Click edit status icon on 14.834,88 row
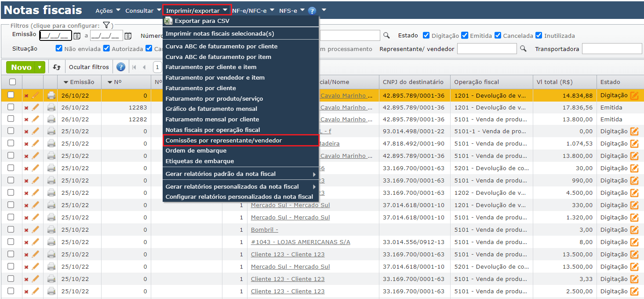The image size is (644, 299). tap(634, 95)
